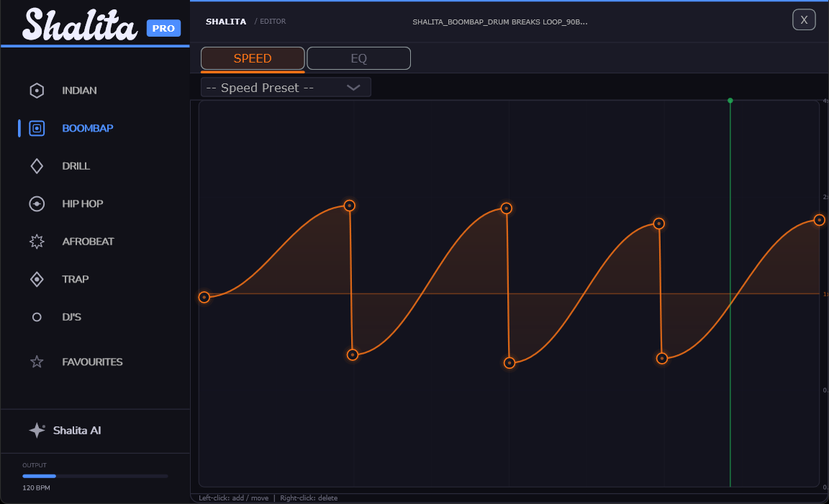Open the INDIAN category
This screenshot has width=829, height=504.
(79, 91)
